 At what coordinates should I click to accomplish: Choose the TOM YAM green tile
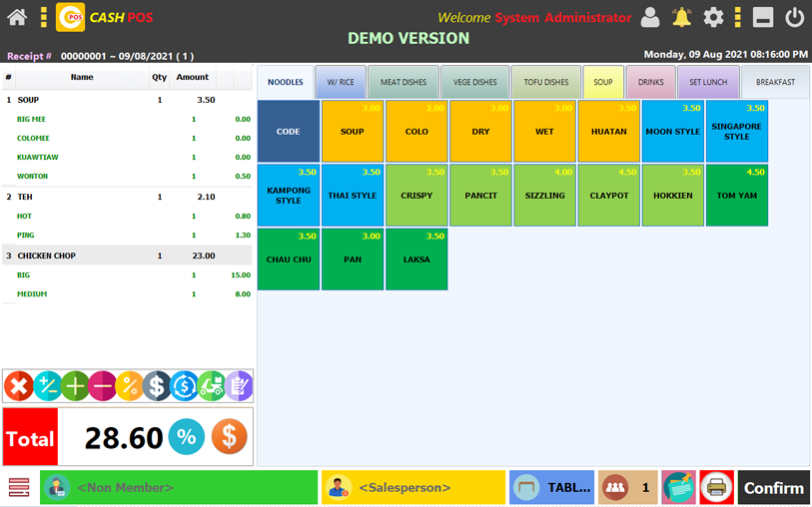[x=737, y=195]
